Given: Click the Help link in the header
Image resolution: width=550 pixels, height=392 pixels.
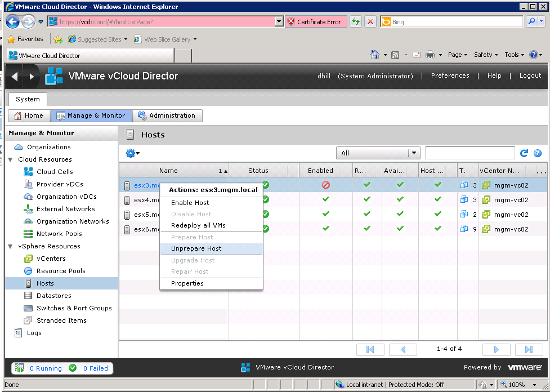Looking at the screenshot, I should pos(494,76).
